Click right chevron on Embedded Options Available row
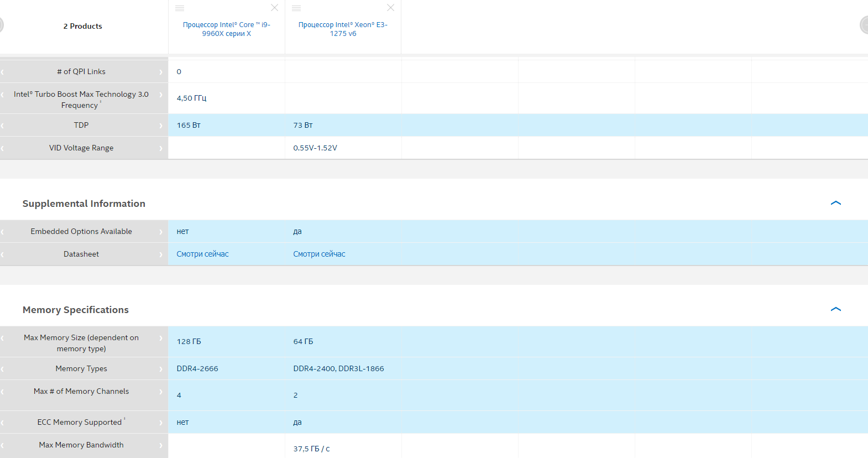868x458 pixels. pyautogui.click(x=161, y=232)
